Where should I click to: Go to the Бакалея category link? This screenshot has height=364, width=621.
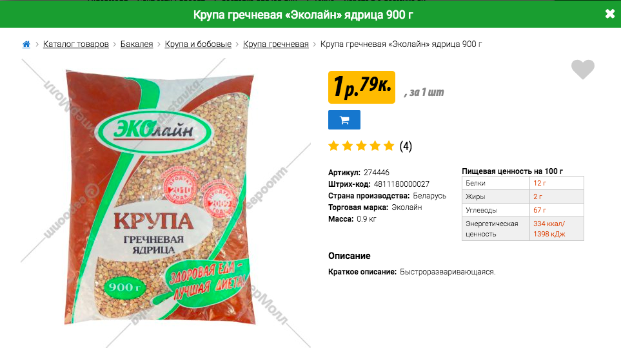137,44
